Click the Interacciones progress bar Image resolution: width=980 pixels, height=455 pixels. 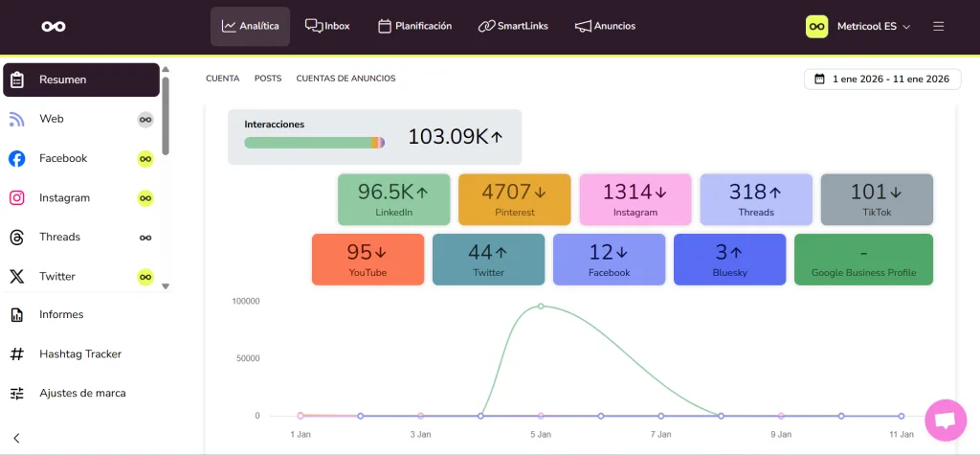tap(314, 143)
